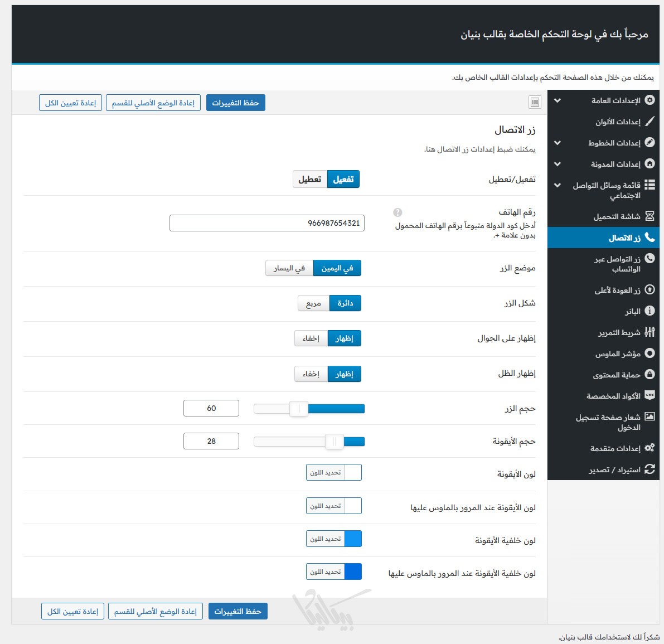This screenshot has width=664, height=644.
Task: Click the WhatsApp icon in the sidebar
Action: pyautogui.click(x=650, y=259)
